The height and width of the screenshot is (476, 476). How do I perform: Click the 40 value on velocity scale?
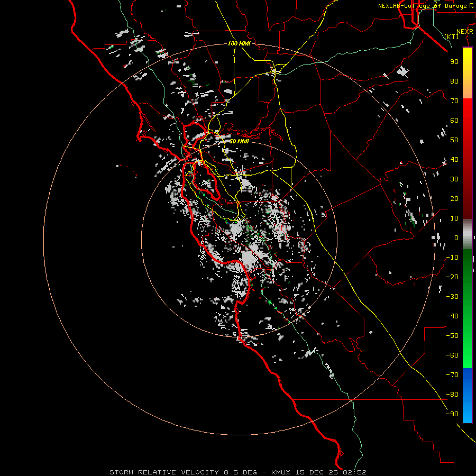click(x=454, y=160)
